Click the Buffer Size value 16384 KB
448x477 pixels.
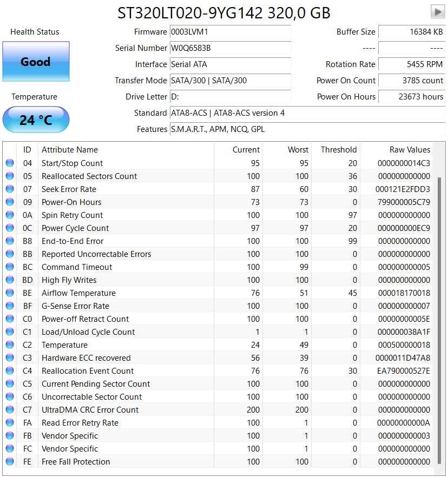(412, 32)
